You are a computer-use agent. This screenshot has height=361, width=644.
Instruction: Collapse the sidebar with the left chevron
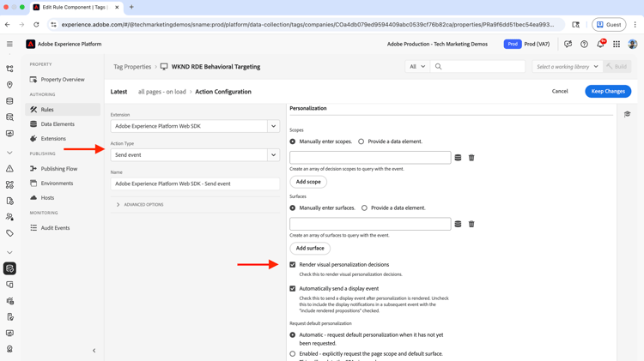point(94,351)
